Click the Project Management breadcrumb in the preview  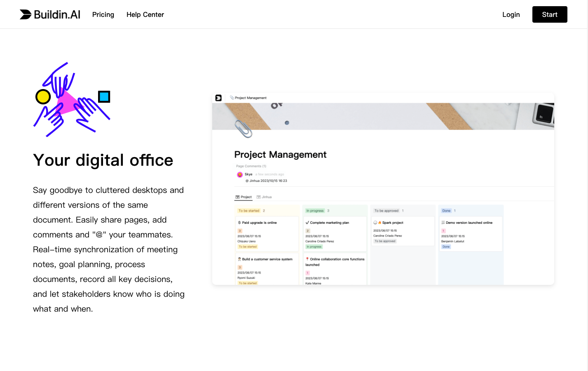click(250, 98)
